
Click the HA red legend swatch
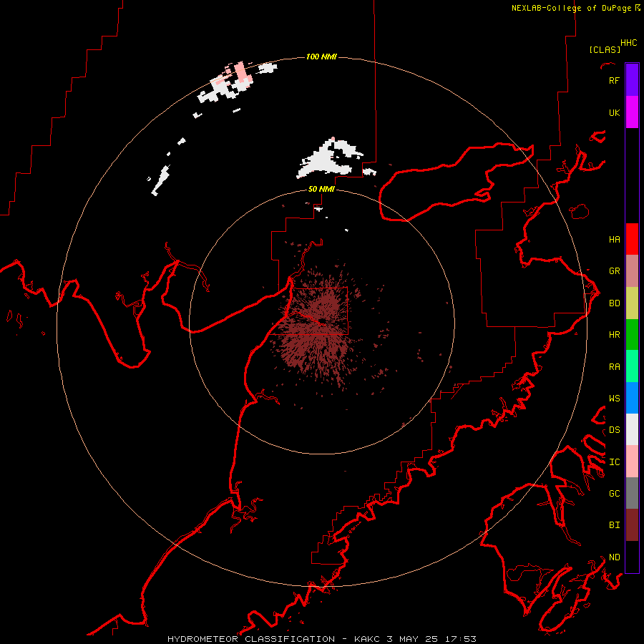[x=632, y=239]
